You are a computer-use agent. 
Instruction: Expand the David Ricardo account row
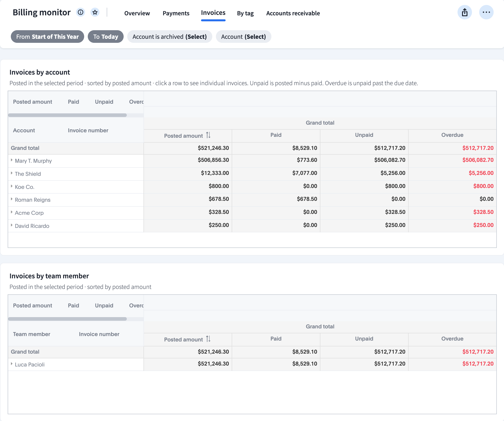click(12, 225)
